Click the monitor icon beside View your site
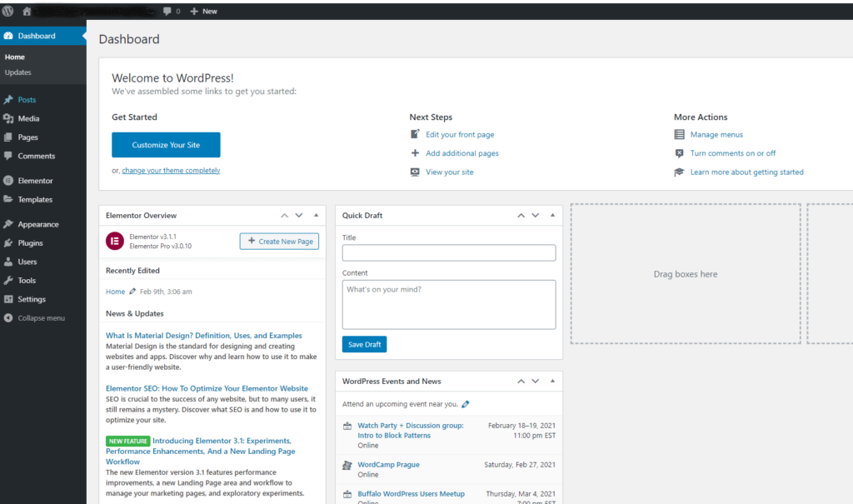853x504 pixels. (415, 172)
